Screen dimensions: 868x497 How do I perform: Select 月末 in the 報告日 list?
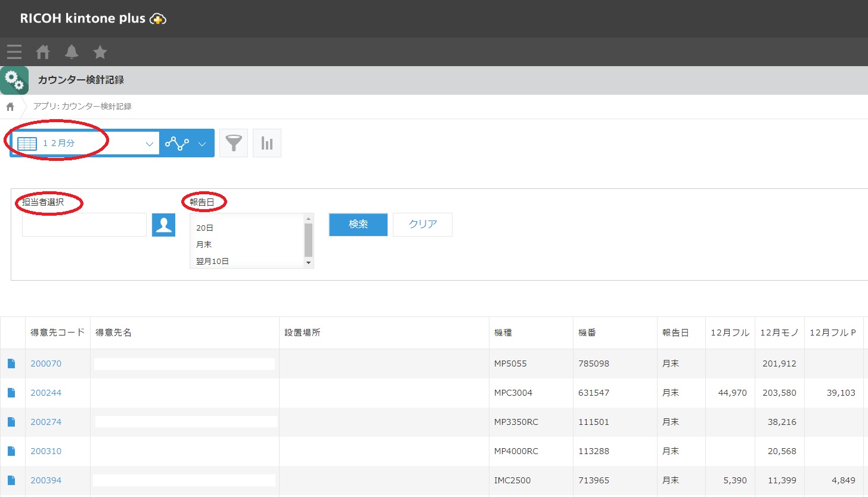tap(204, 244)
